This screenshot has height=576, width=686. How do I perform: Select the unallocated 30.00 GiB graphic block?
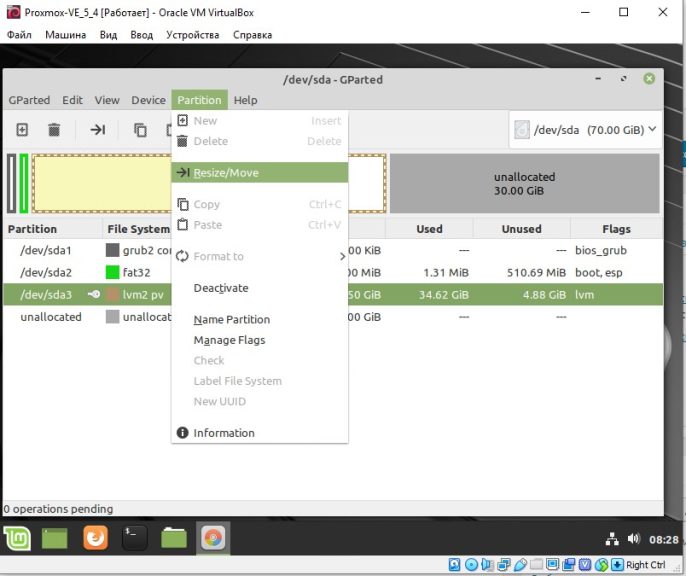point(525,183)
